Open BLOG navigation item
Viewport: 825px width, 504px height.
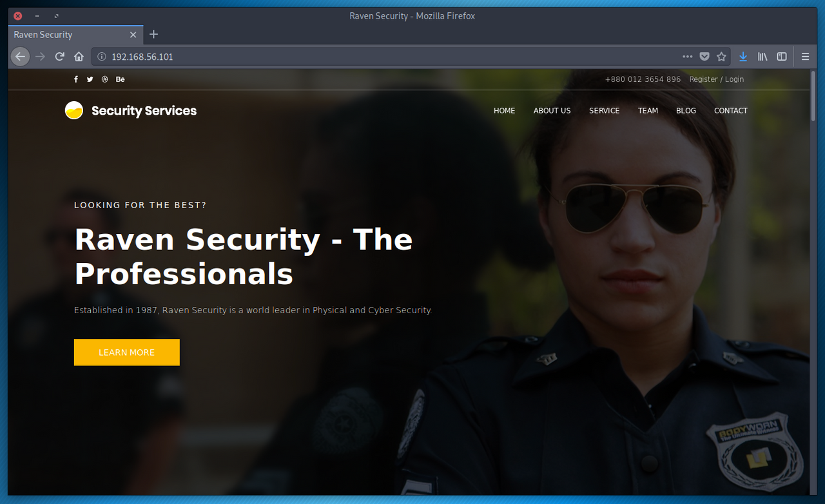coord(686,111)
